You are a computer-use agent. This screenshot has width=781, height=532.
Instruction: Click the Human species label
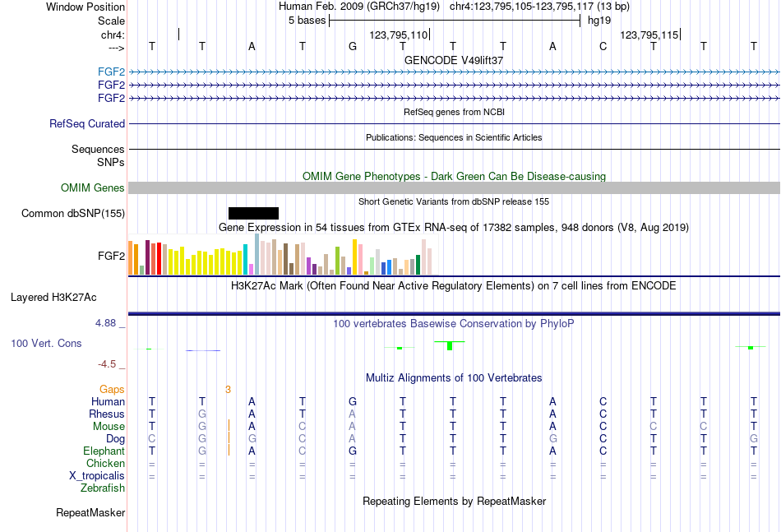pyautogui.click(x=108, y=401)
